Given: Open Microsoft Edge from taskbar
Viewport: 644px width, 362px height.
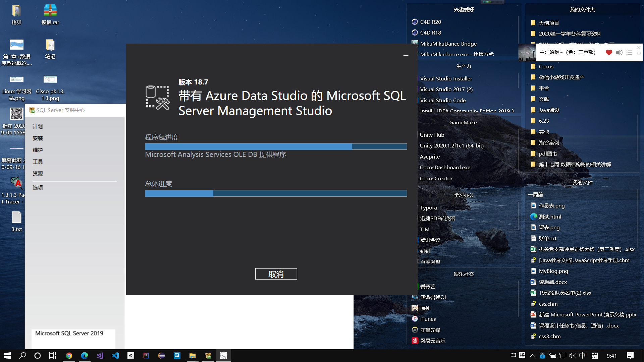Looking at the screenshot, I should click(x=85, y=355).
